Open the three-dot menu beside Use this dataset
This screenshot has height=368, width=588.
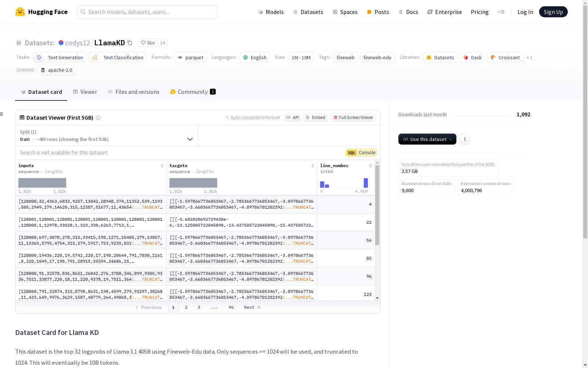tap(465, 139)
